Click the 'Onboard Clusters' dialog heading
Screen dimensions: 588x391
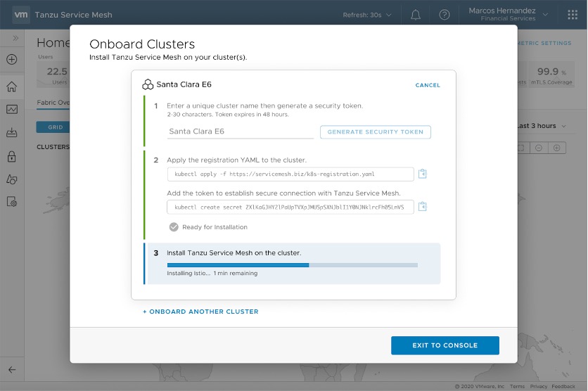pos(142,44)
